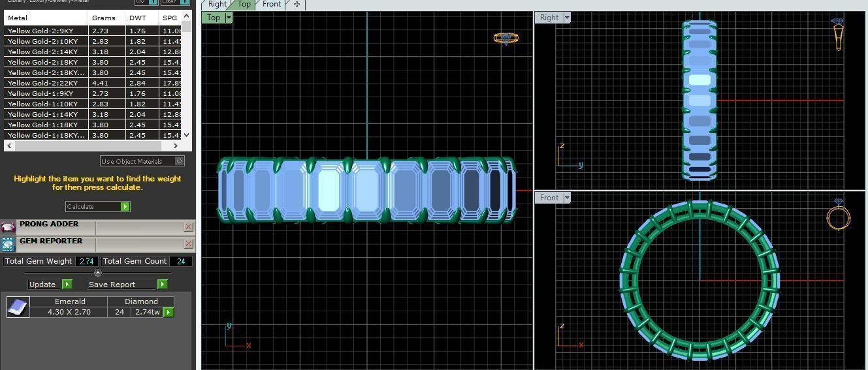
Task: Sort by the Grams column header
Action: tap(106, 18)
